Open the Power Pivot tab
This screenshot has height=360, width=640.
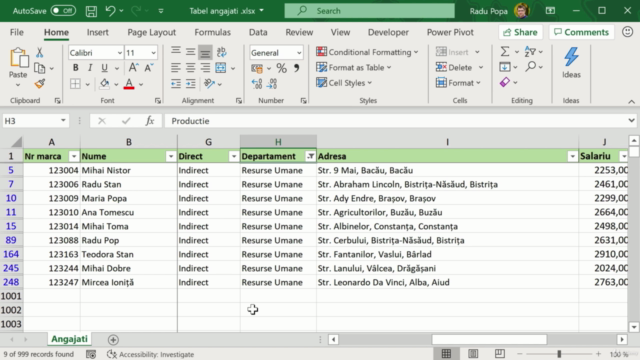pyautogui.click(x=450, y=32)
